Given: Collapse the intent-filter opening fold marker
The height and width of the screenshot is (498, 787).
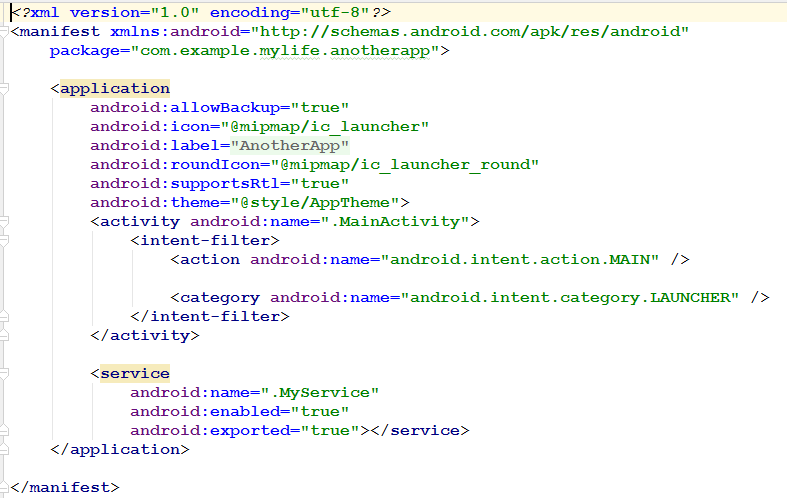Looking at the screenshot, I should click(4, 241).
